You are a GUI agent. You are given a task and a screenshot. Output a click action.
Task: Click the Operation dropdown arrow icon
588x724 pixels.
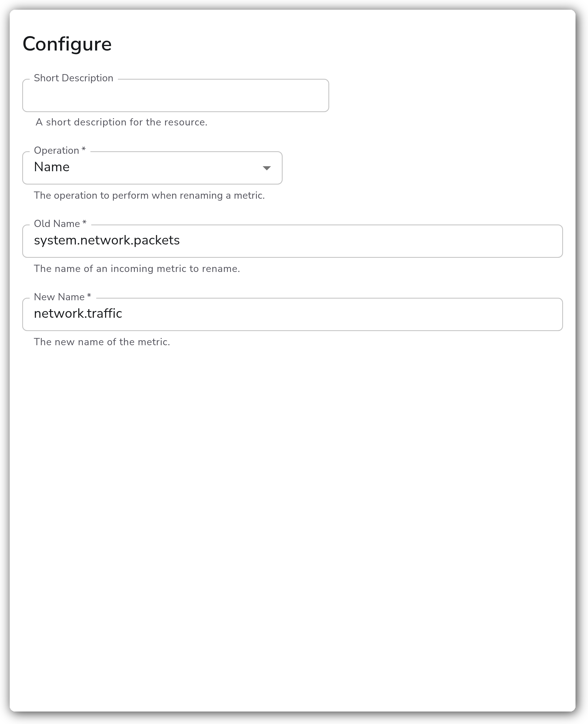tap(267, 168)
